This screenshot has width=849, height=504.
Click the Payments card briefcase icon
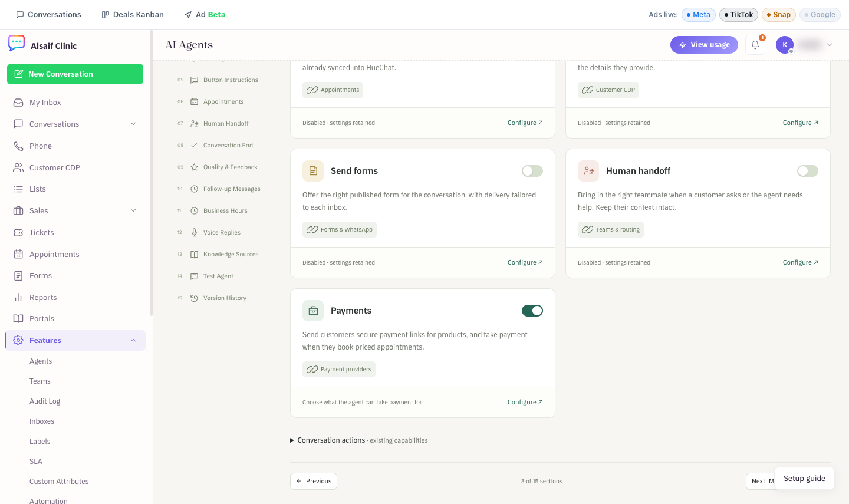313,311
